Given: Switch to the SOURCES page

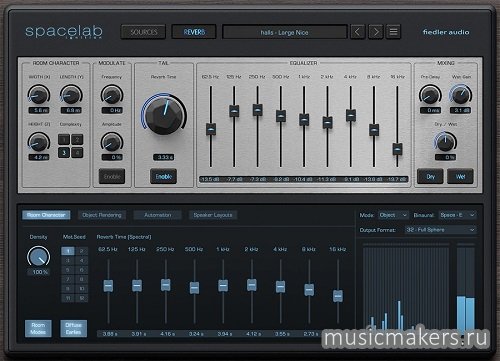Looking at the screenshot, I should 143,32.
